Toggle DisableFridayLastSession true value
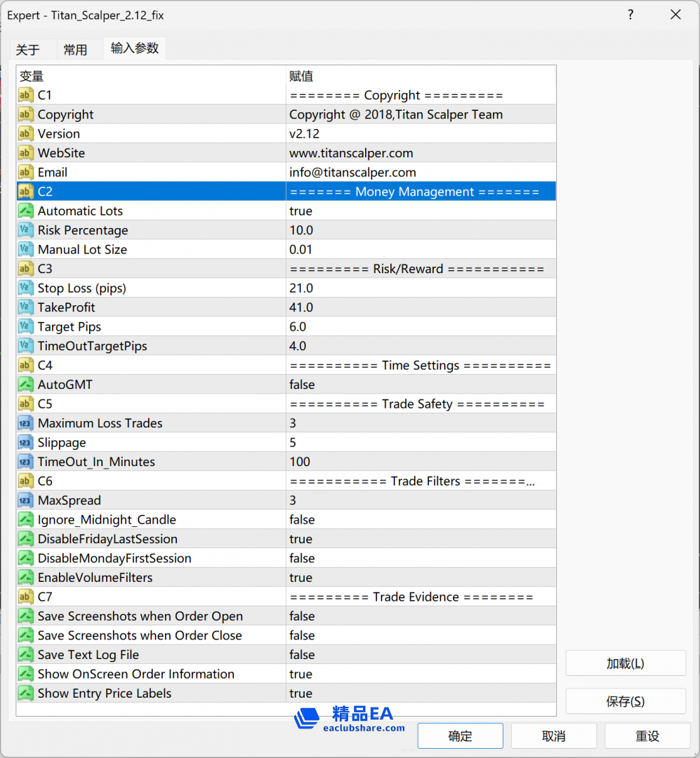Viewport: 700px width, 758px height. pos(420,539)
